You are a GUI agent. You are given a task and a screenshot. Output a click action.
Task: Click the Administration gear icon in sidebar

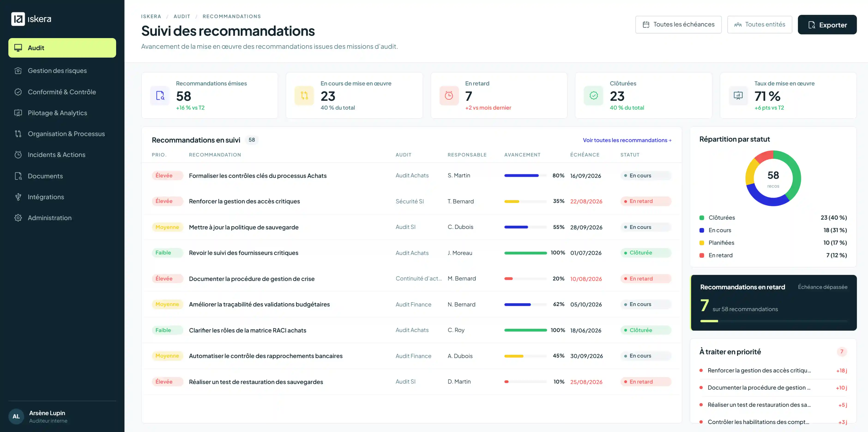[18, 218]
